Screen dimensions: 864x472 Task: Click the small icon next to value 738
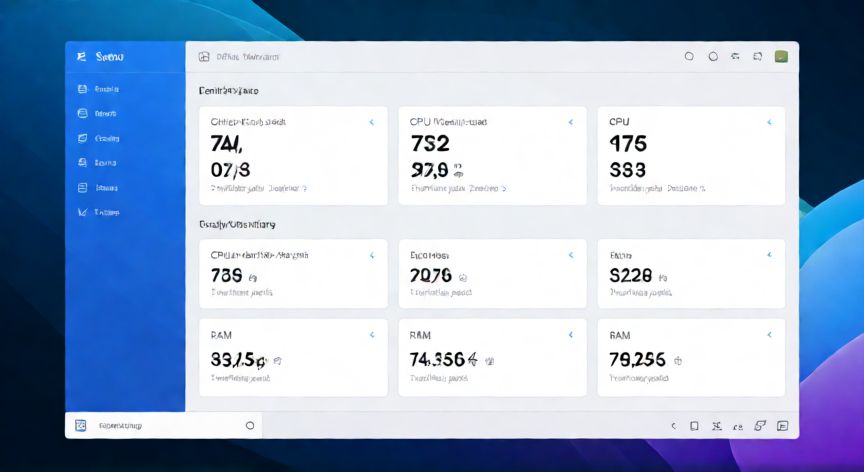(x=252, y=278)
